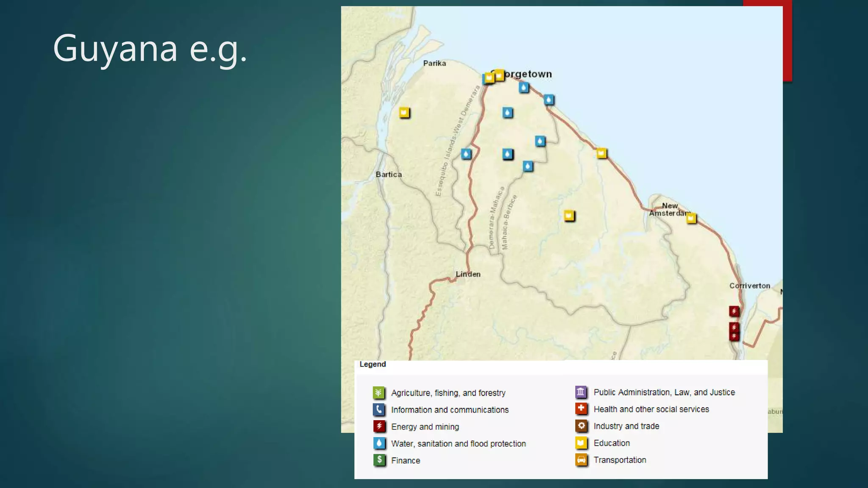Click the Agriculture, fishing, and forestry legend icon
868x488 pixels.
379,393
